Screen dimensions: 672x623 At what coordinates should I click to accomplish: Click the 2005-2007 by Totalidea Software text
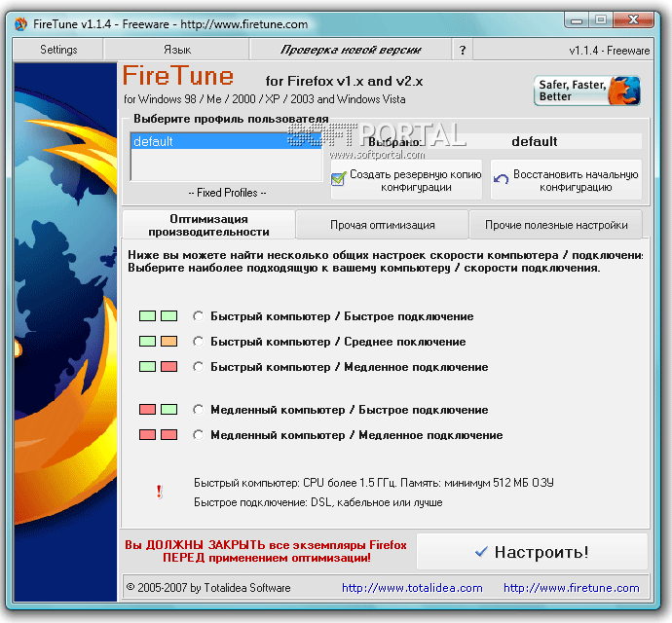tap(208, 588)
